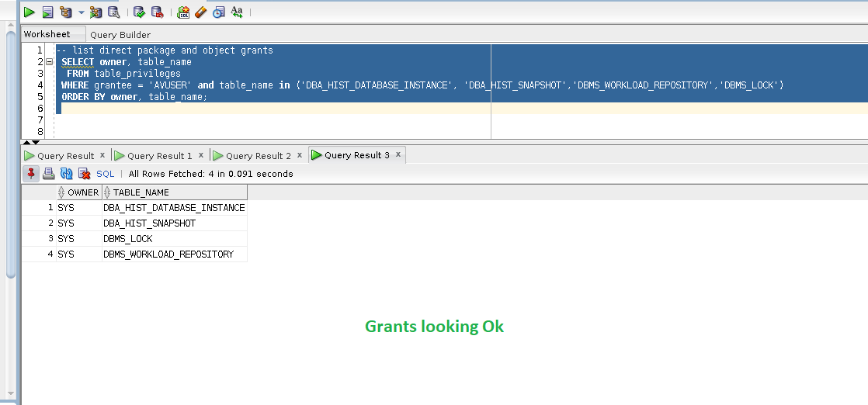Select the Query Result 3 tab

357,155
